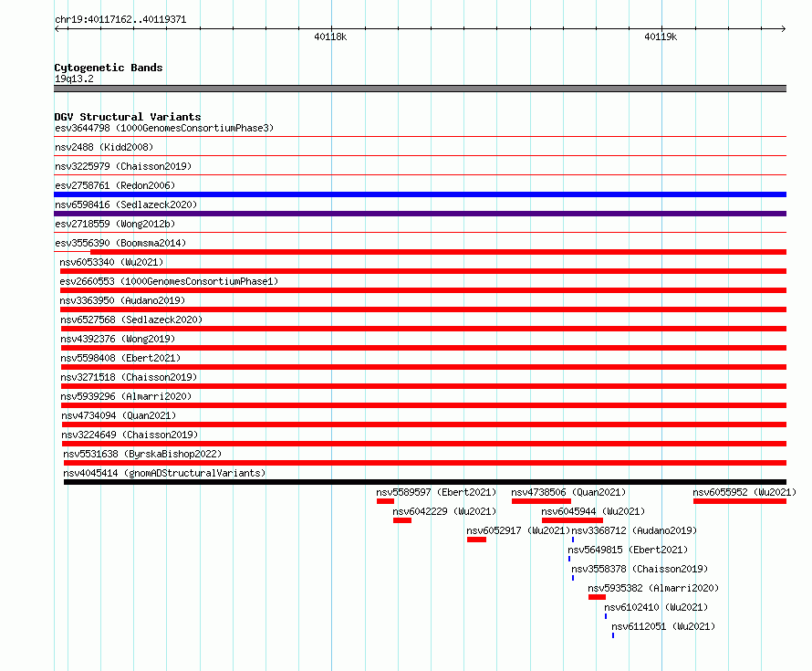Click the red bar under nsv5935382

597,597
